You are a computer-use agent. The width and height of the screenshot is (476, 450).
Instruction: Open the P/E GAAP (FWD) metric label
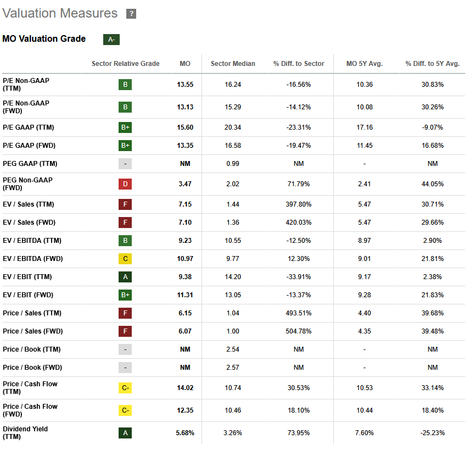click(29, 146)
